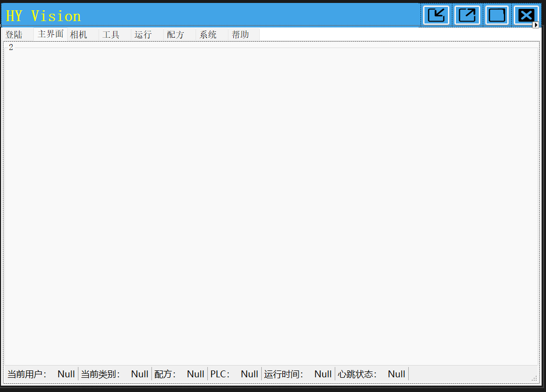The height and width of the screenshot is (392, 546).
Task: Click the pop-out expand arrow icon
Action: [x=467, y=15]
